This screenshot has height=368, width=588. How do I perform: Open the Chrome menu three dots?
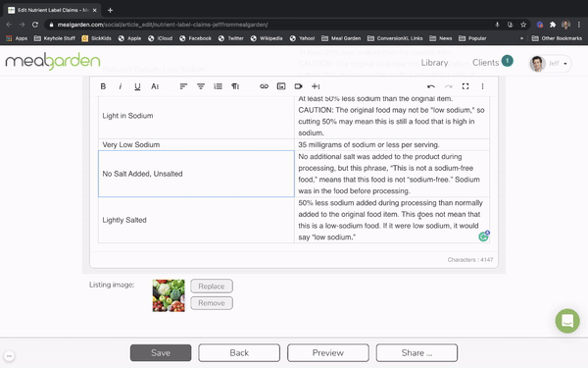(x=579, y=25)
